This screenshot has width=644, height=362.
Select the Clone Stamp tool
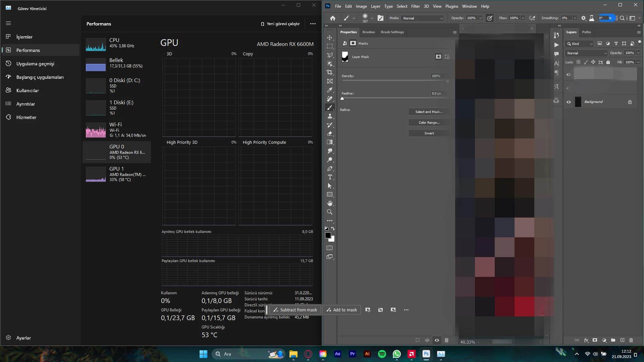330,116
